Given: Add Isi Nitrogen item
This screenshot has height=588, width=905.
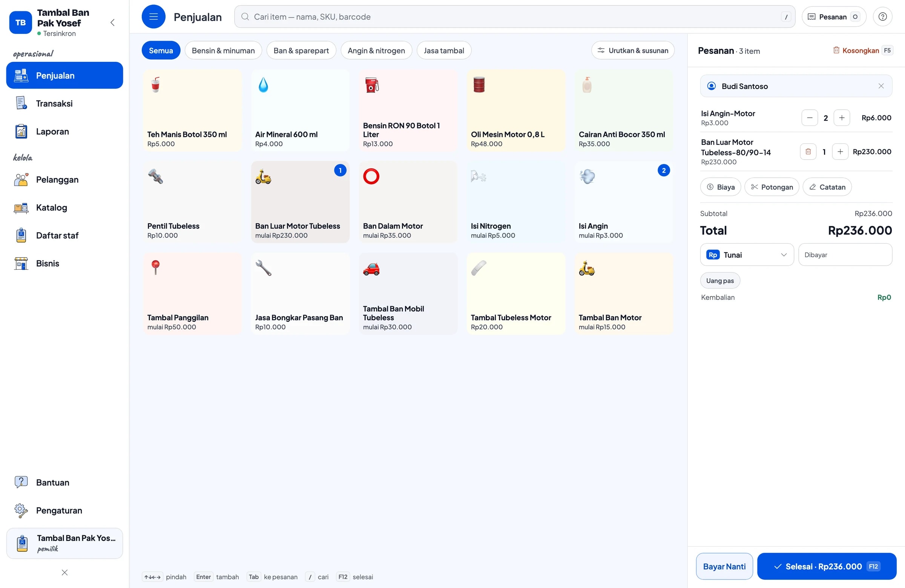Looking at the screenshot, I should [x=515, y=202].
